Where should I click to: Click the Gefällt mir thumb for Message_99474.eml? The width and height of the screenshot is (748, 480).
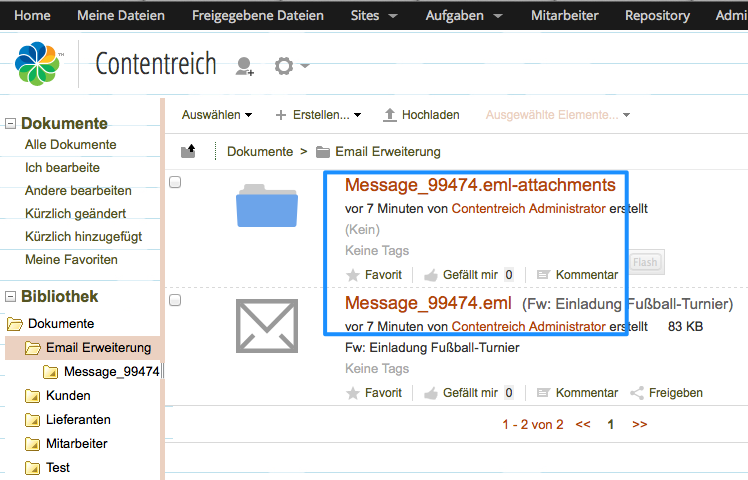click(431, 393)
